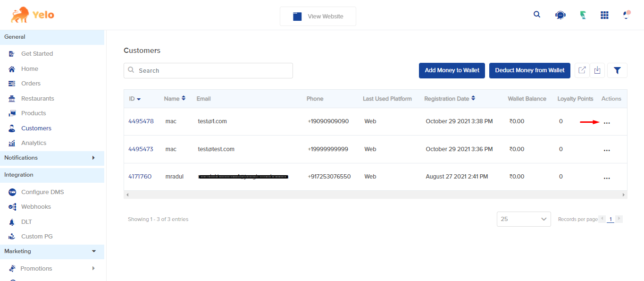Open the search magnifier in top bar
This screenshot has height=281, width=644.
pos(537,14)
